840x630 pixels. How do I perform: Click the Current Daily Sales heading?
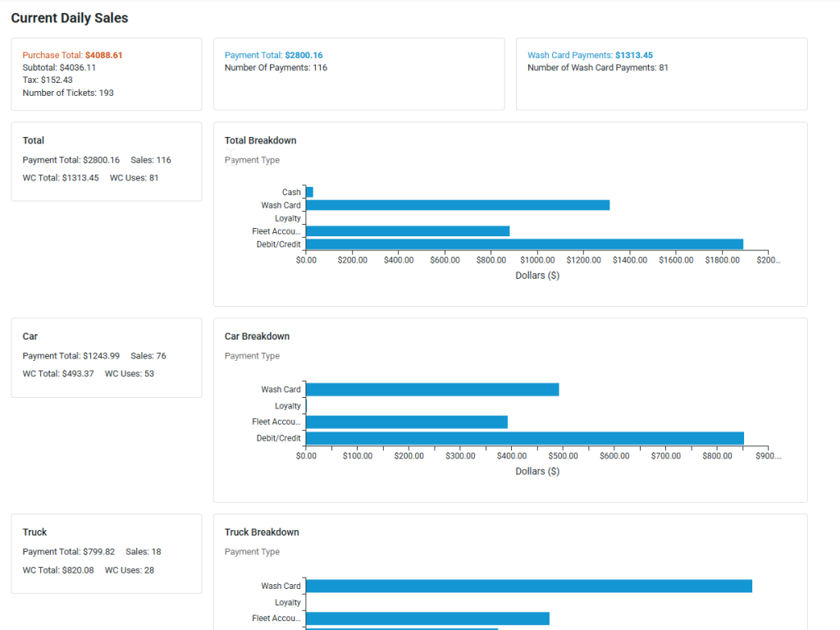pos(70,18)
